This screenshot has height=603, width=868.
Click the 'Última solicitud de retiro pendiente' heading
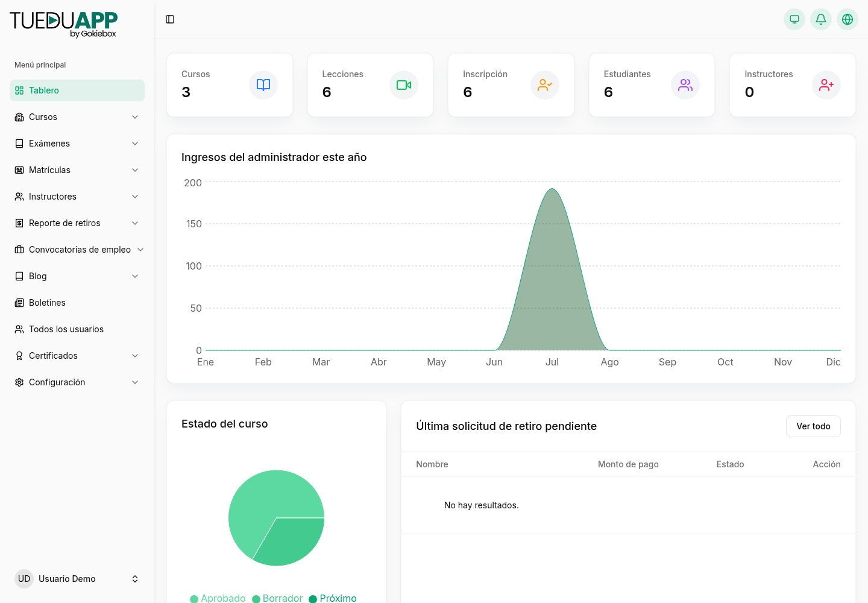(506, 426)
